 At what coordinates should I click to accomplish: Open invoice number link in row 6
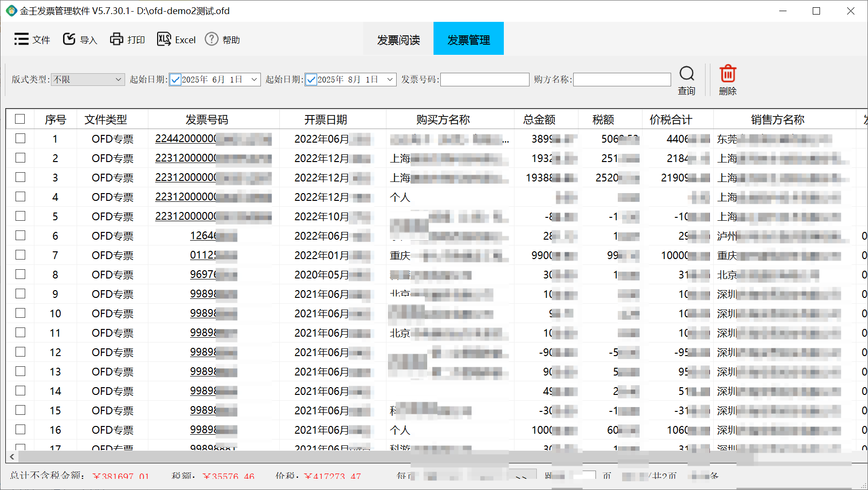click(x=203, y=236)
